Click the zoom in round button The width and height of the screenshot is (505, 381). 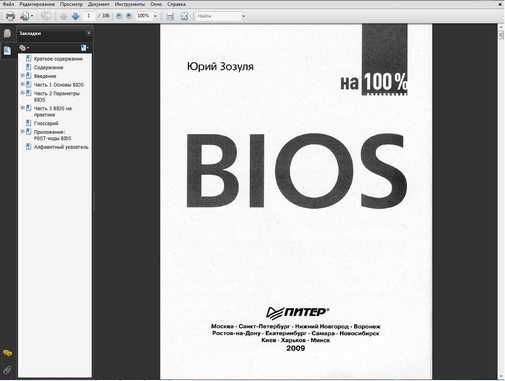pos(129,16)
